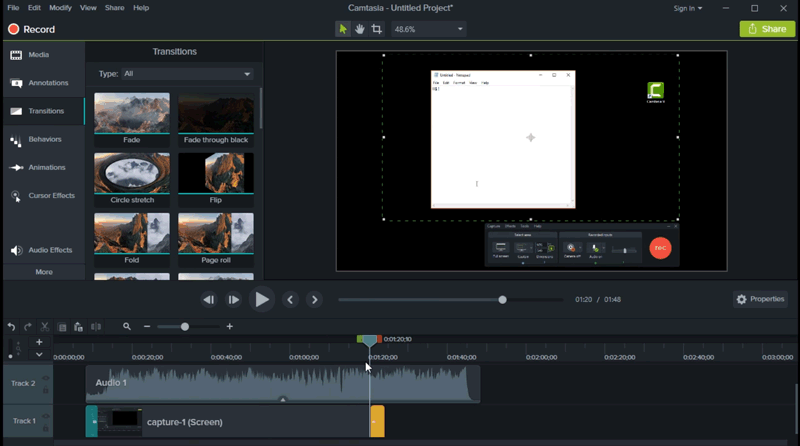Open the Properties panel
Viewport: 800px width, 446px height.
coord(760,299)
